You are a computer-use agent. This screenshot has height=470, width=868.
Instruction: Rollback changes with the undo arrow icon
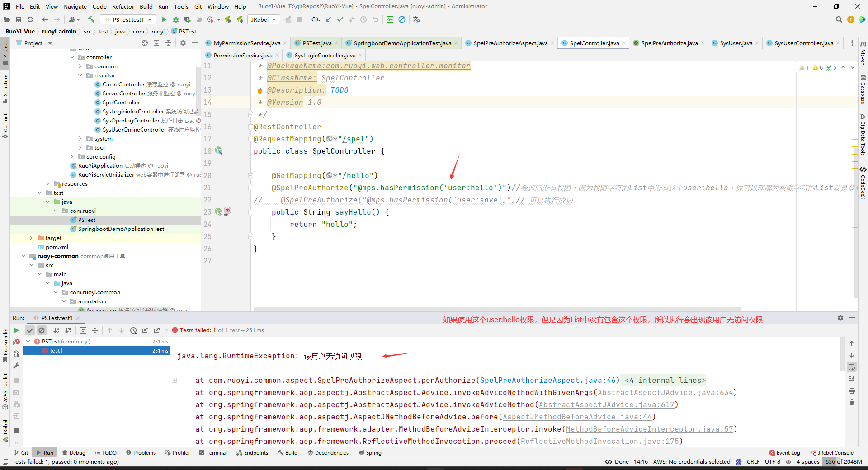point(375,19)
